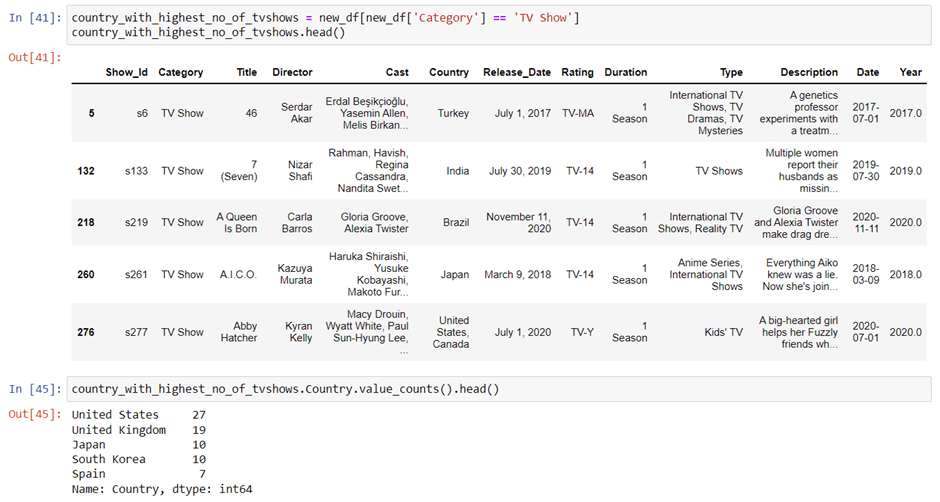Select row index 132
The height and width of the screenshot is (502, 940).
(86, 171)
